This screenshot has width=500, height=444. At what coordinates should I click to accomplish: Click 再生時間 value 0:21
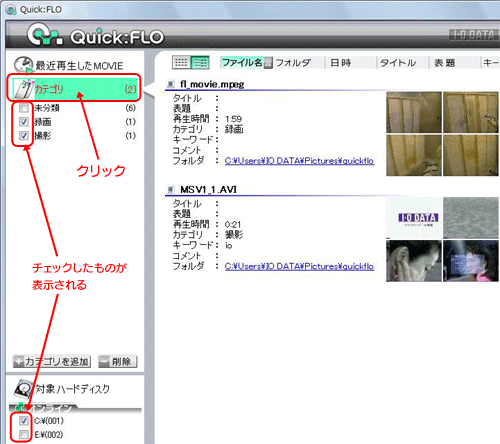(233, 225)
